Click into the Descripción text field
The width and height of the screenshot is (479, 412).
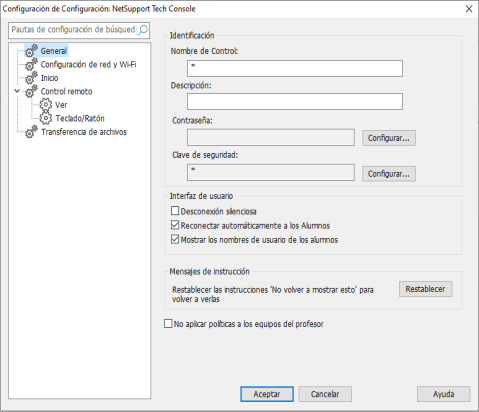tap(295, 101)
